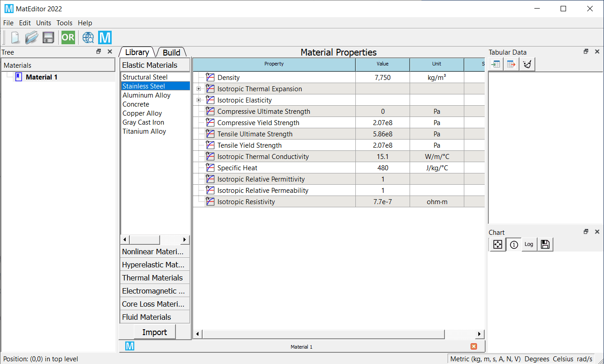
Task: Toggle Log scale in Chart panel
Action: click(x=529, y=244)
